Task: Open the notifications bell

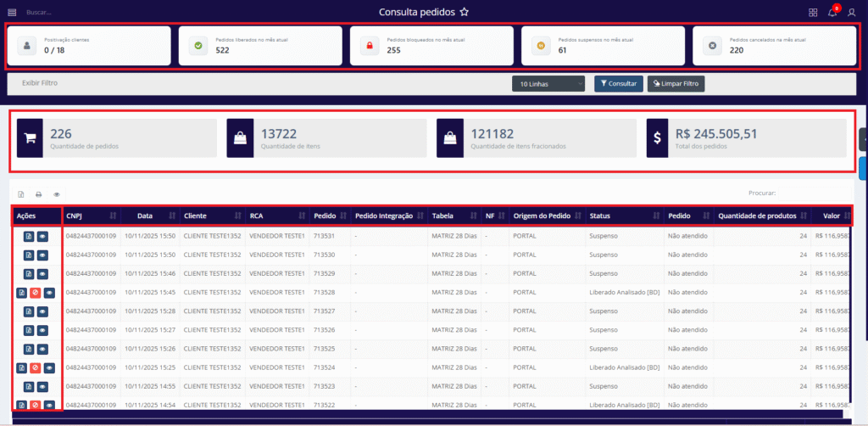Action: pyautogui.click(x=832, y=13)
